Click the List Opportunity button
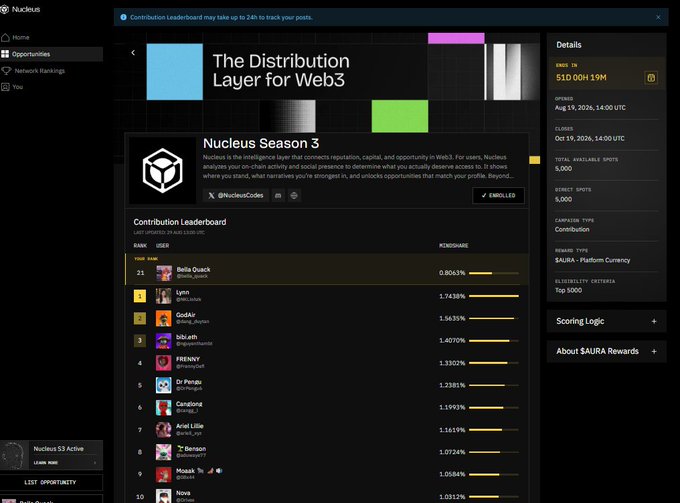 pyautogui.click(x=51, y=482)
